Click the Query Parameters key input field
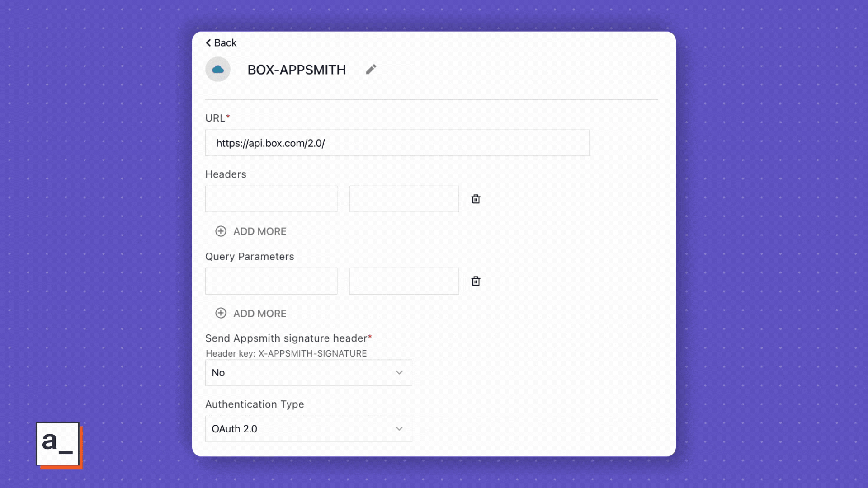 (x=271, y=281)
